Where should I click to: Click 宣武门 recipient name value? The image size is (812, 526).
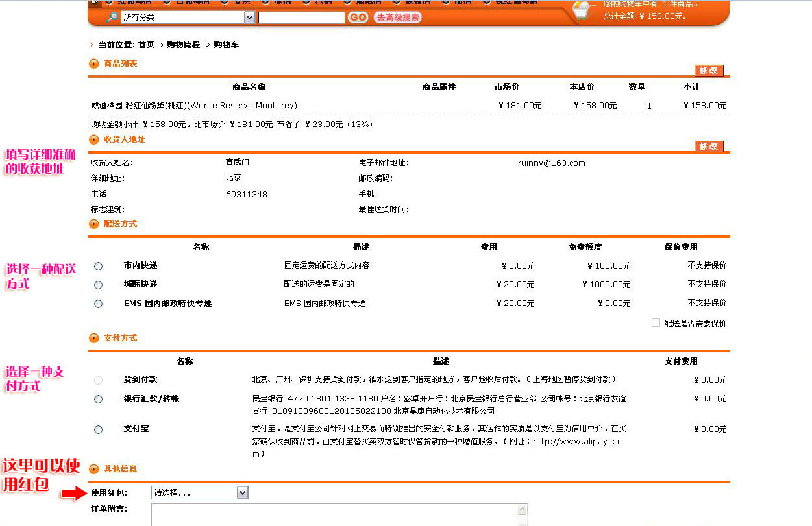coord(238,162)
